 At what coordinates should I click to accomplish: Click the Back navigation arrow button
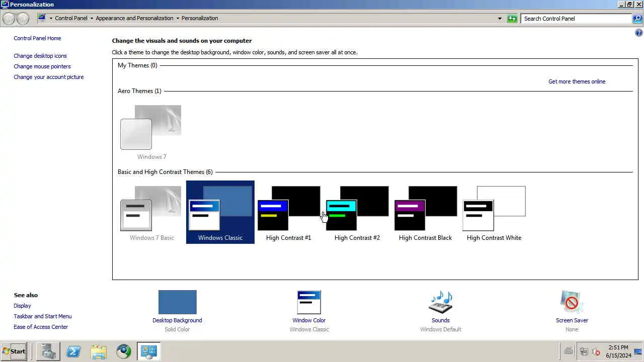pos(9,19)
